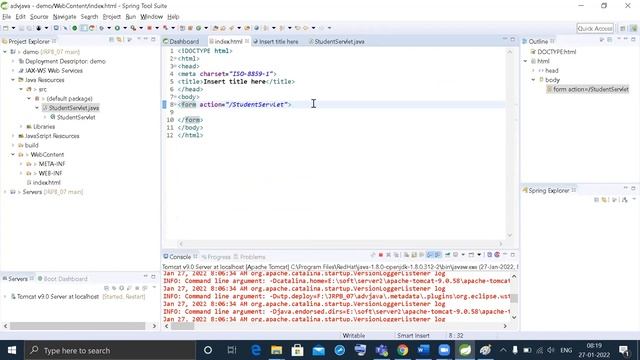Click the Clear Console icon
Screen dimensions: 640x360
pyautogui.click(x=407, y=255)
